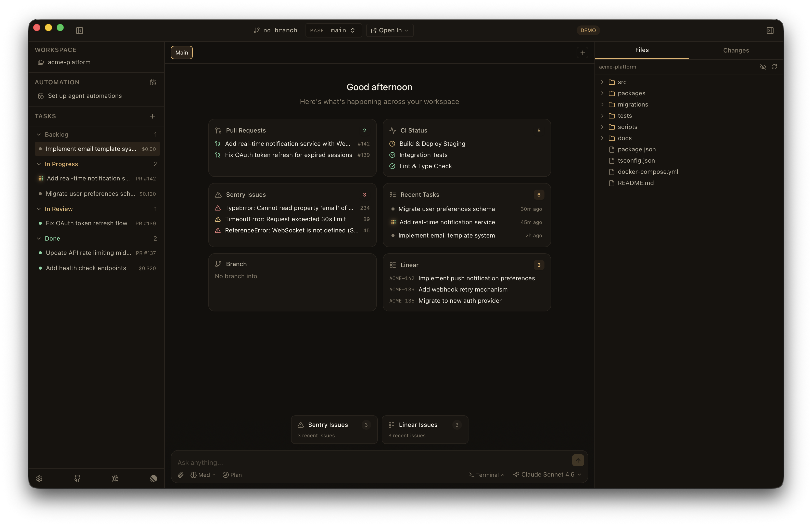
Task: Click Set up agent automations
Action: click(85, 96)
